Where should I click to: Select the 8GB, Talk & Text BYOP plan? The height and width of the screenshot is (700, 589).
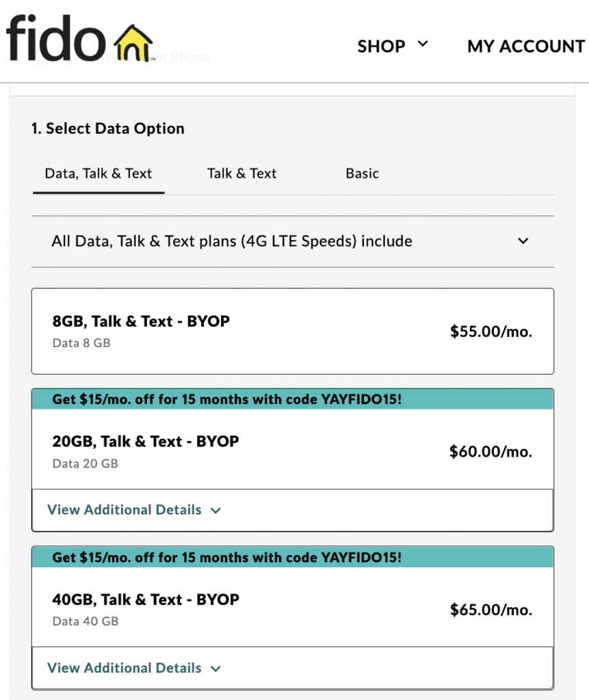141,321
